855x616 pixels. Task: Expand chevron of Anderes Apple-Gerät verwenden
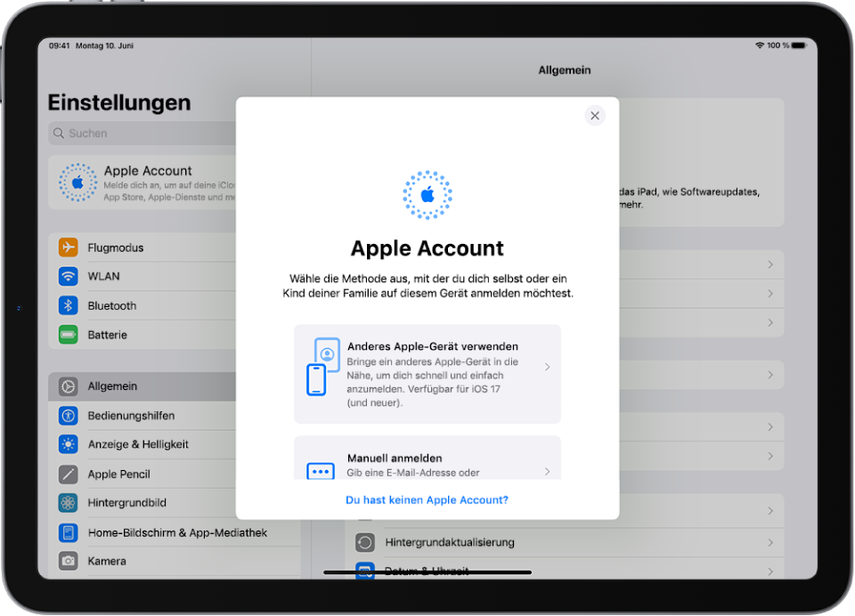point(548,367)
